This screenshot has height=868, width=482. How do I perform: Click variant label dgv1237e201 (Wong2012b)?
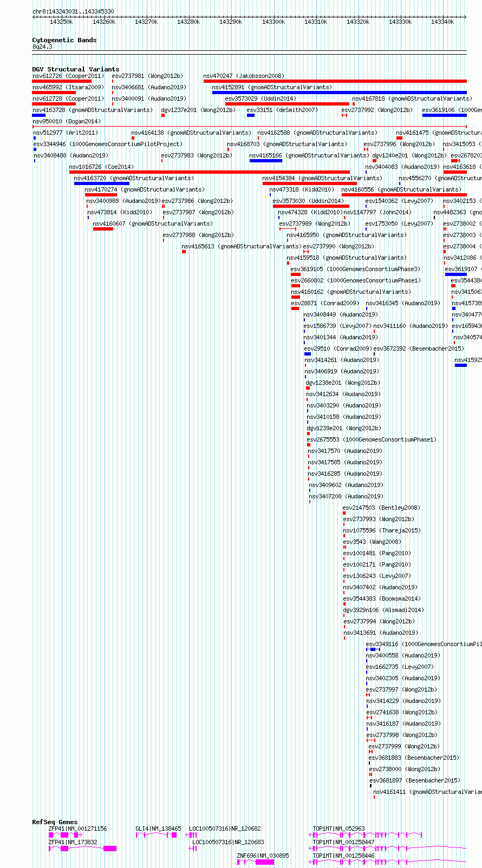coord(198,110)
